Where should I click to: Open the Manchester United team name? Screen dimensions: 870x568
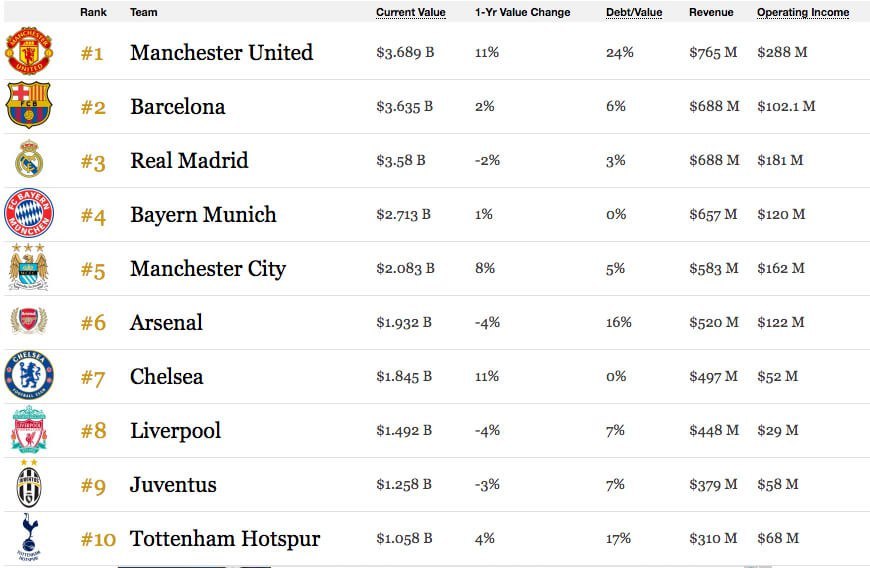(x=221, y=53)
